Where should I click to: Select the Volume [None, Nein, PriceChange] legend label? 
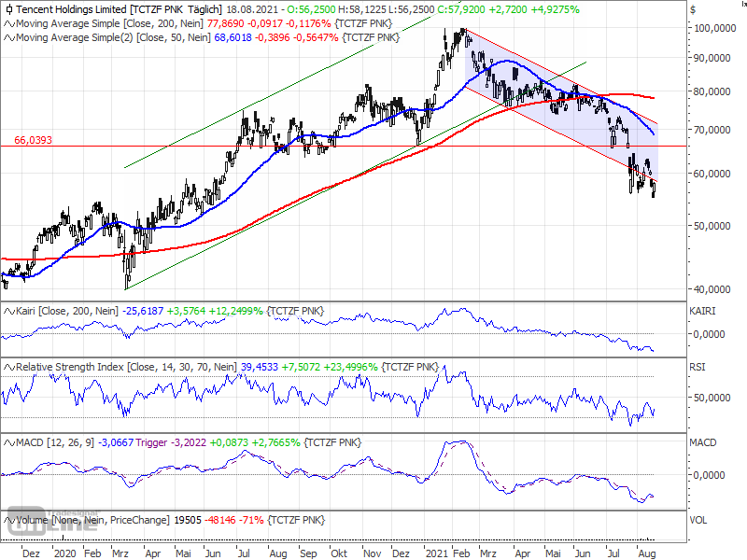(92, 520)
